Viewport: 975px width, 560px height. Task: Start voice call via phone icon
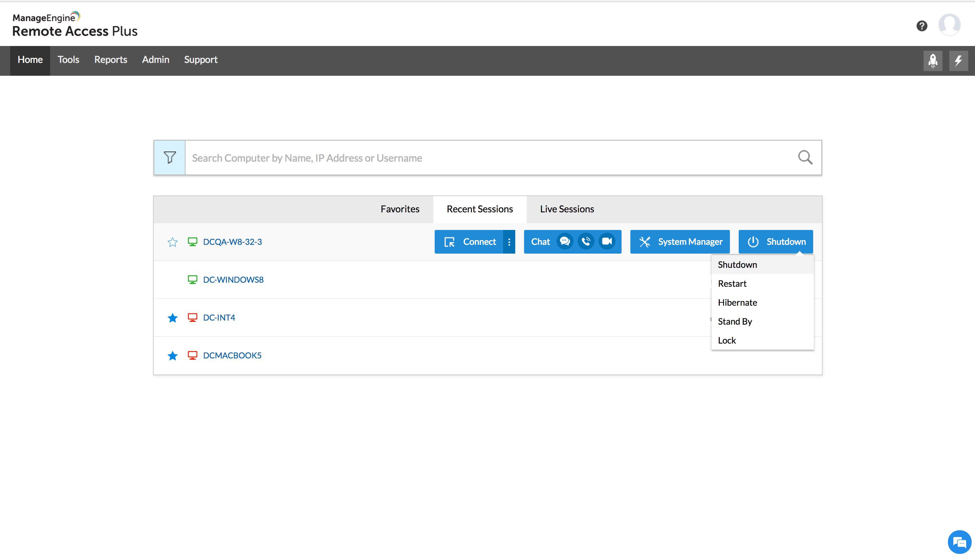586,241
